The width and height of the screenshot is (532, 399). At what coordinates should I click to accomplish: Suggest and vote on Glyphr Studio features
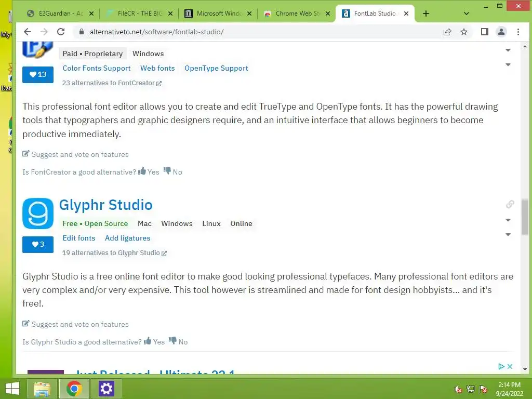76,324
